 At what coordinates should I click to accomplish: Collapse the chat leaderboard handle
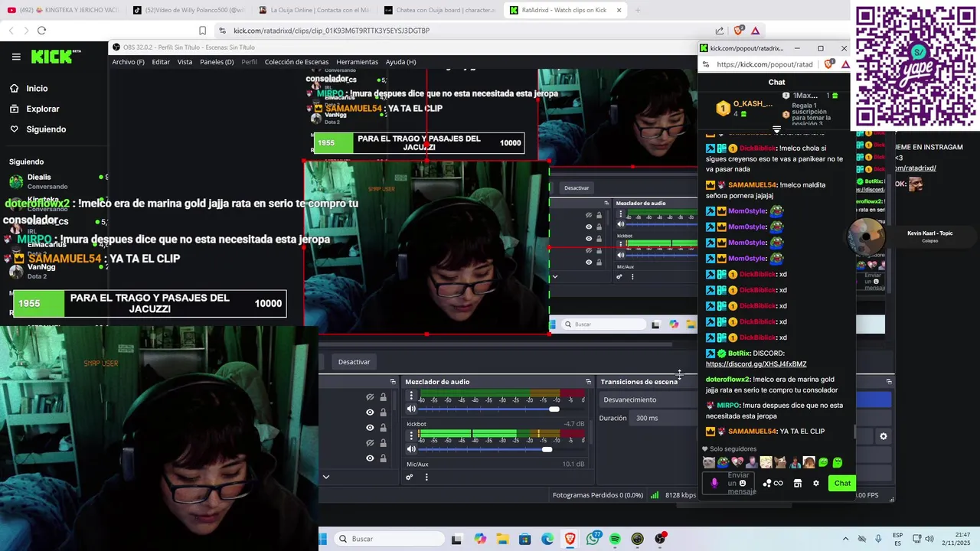(776, 129)
